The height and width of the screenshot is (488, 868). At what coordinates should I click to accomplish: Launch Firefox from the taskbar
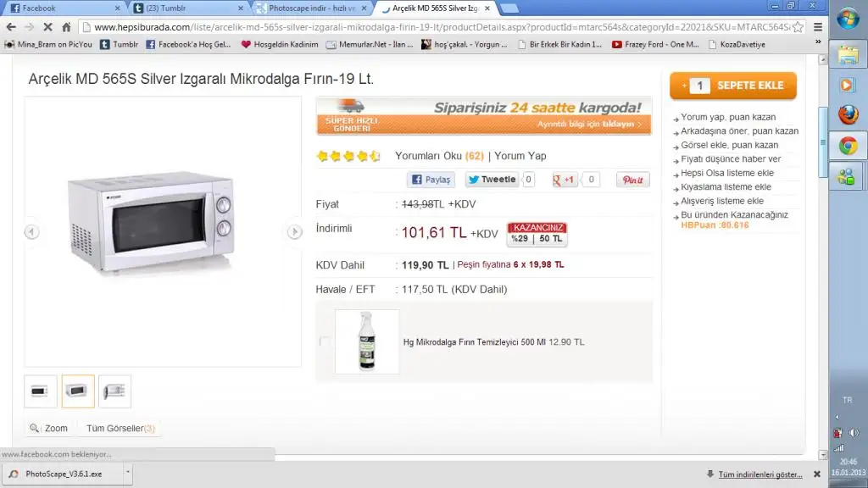coord(848,114)
